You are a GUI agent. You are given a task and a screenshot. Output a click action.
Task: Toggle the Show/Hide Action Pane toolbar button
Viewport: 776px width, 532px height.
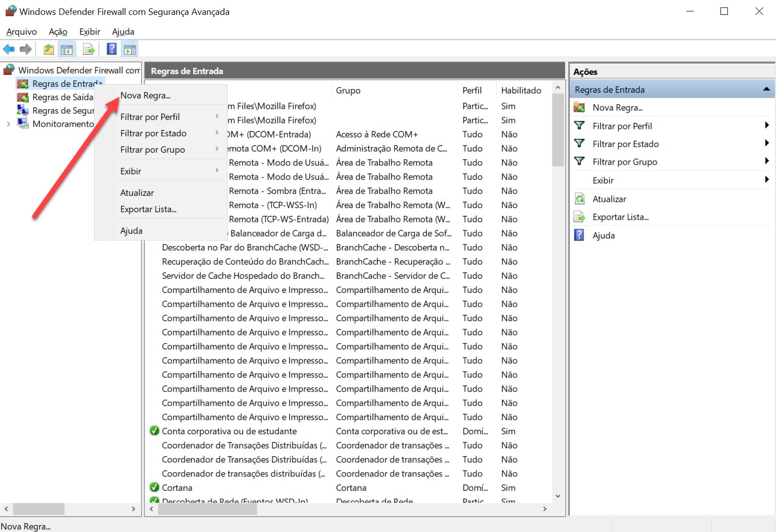tap(130, 49)
